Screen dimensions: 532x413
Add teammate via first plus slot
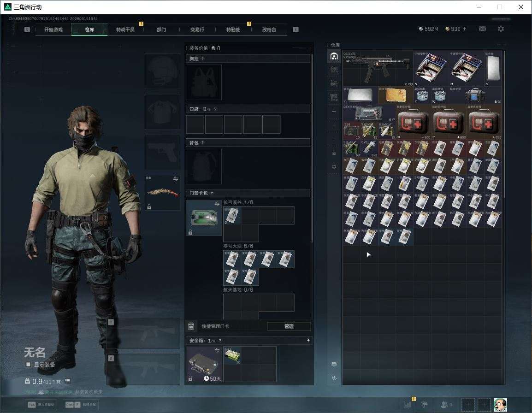point(468,405)
